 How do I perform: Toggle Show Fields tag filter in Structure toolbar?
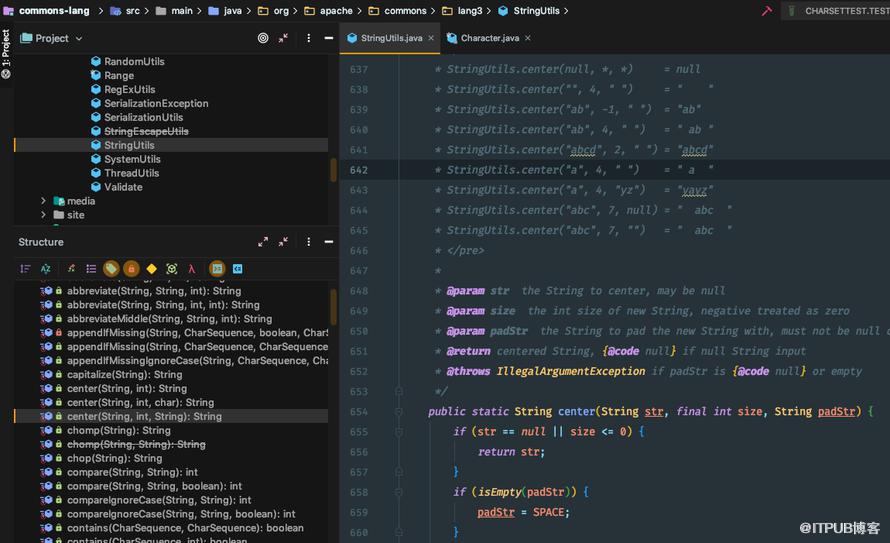coord(111,269)
